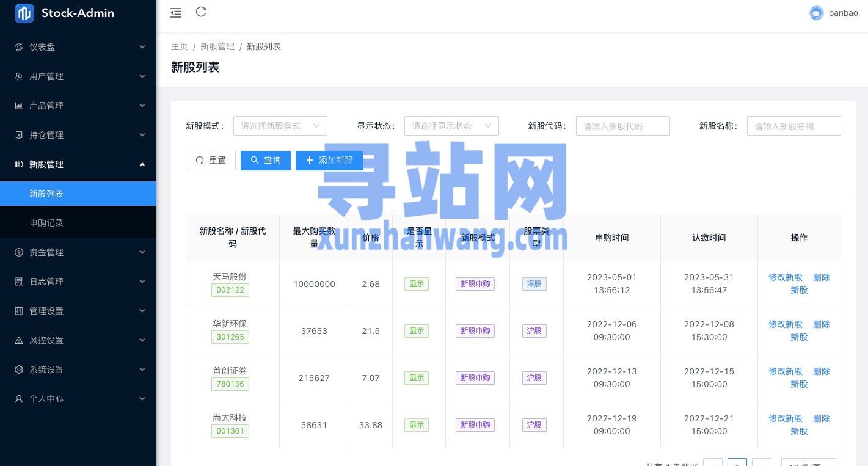This screenshot has width=868, height=466.
Task: Click 修改新股 for 尚太科技
Action: pyautogui.click(x=786, y=418)
